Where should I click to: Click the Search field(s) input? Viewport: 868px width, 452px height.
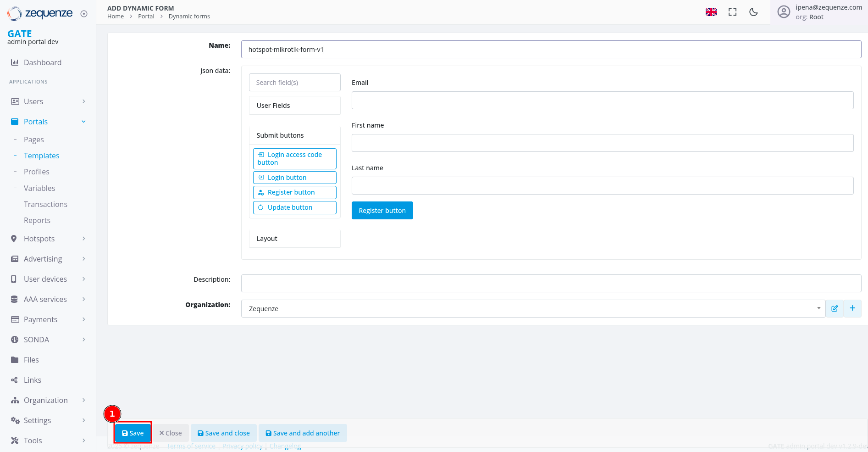(x=294, y=83)
